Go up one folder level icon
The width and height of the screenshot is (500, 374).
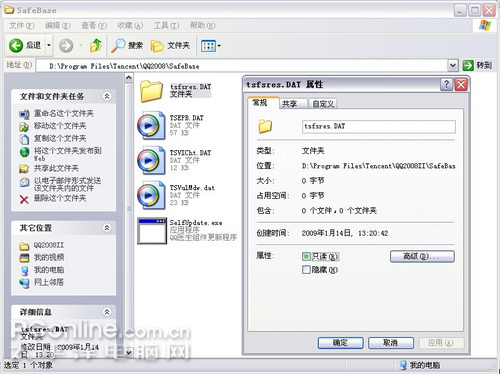click(96, 45)
